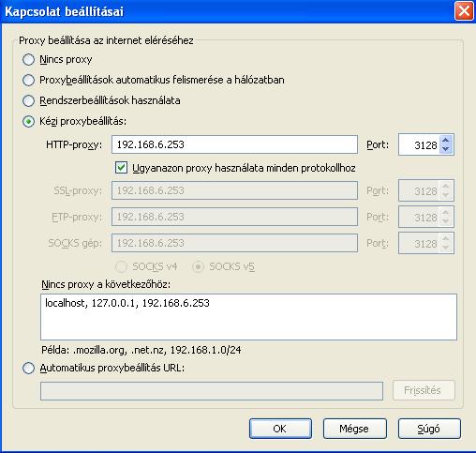Uncheck same proxy for all protocols checkbox
This screenshot has width=476, height=453.
[121, 168]
